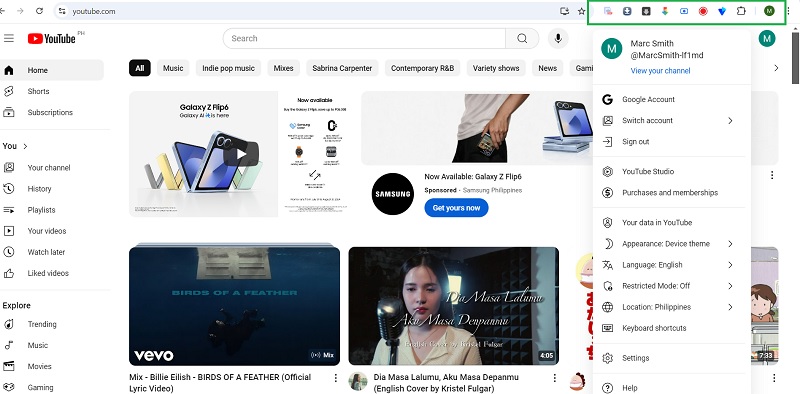This screenshot has width=800, height=394.
Task: Expand Restricted Mode: Off submenu
Action: coord(671,286)
